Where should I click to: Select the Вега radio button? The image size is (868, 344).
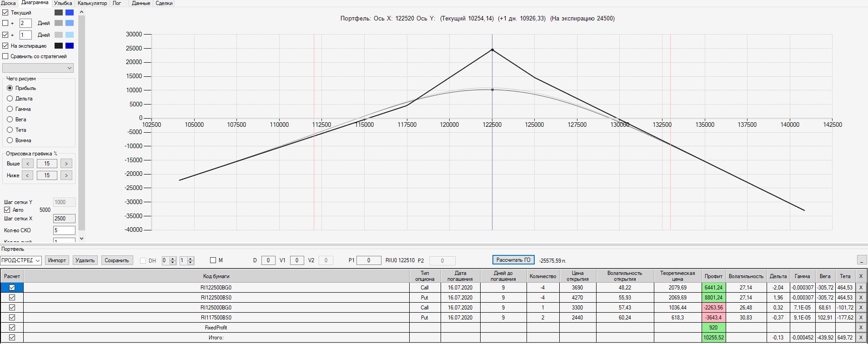click(x=10, y=120)
